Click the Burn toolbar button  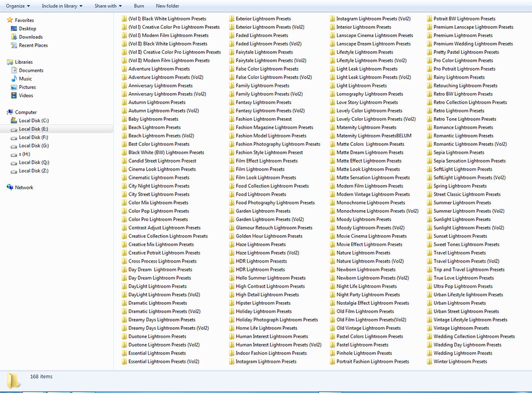[139, 6]
